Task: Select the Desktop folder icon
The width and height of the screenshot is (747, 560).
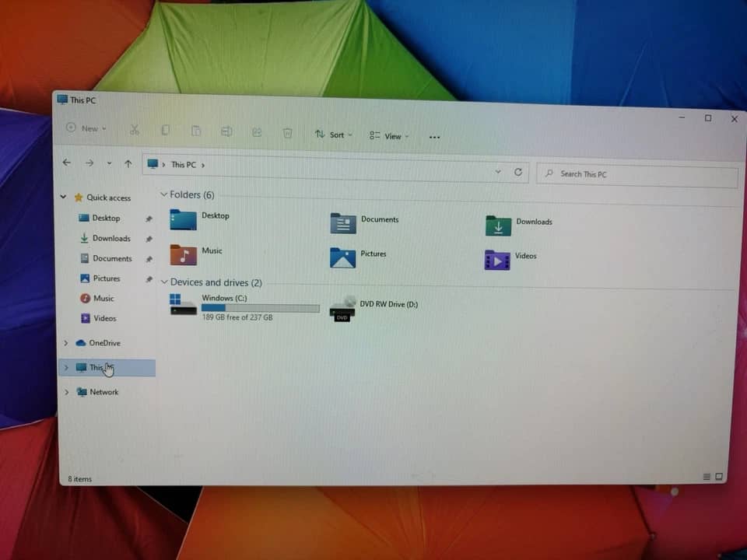Action: click(x=183, y=219)
